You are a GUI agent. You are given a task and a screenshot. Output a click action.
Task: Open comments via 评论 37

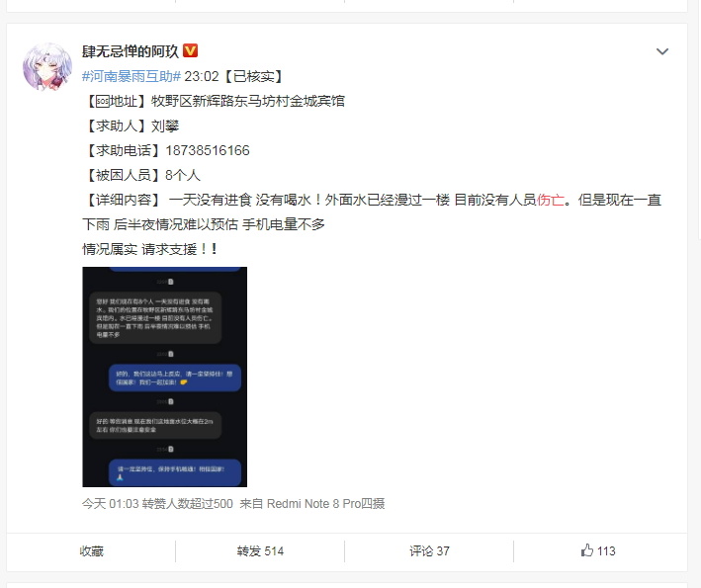pos(429,551)
